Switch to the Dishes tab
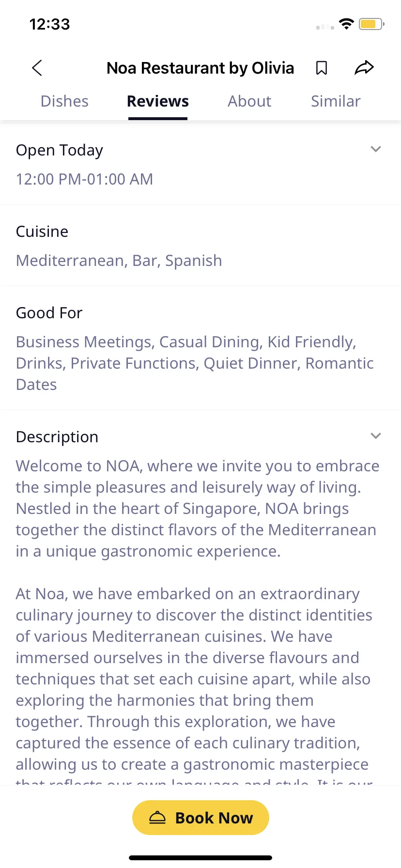Image resolution: width=401 pixels, height=868 pixels. [64, 101]
